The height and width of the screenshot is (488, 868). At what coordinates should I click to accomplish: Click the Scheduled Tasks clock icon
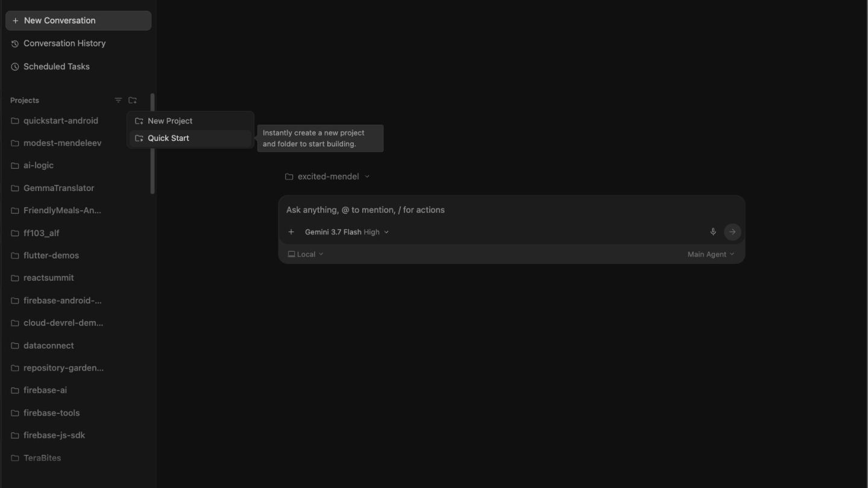(15, 67)
